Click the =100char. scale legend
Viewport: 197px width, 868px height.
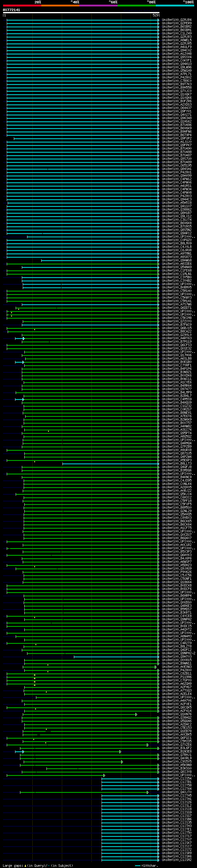click(146, 865)
